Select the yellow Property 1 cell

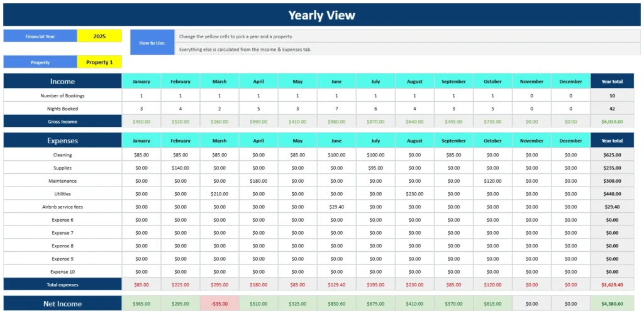pos(99,62)
